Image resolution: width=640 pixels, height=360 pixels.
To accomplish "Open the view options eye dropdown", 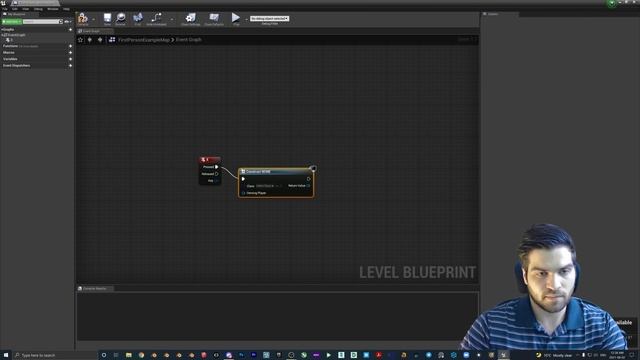I will click(67, 22).
